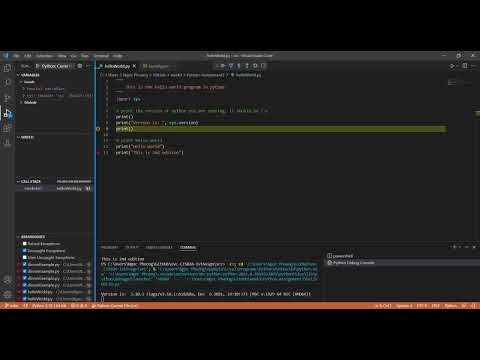The image size is (480, 360).
Task: Open the Run menu
Action: [85, 56]
